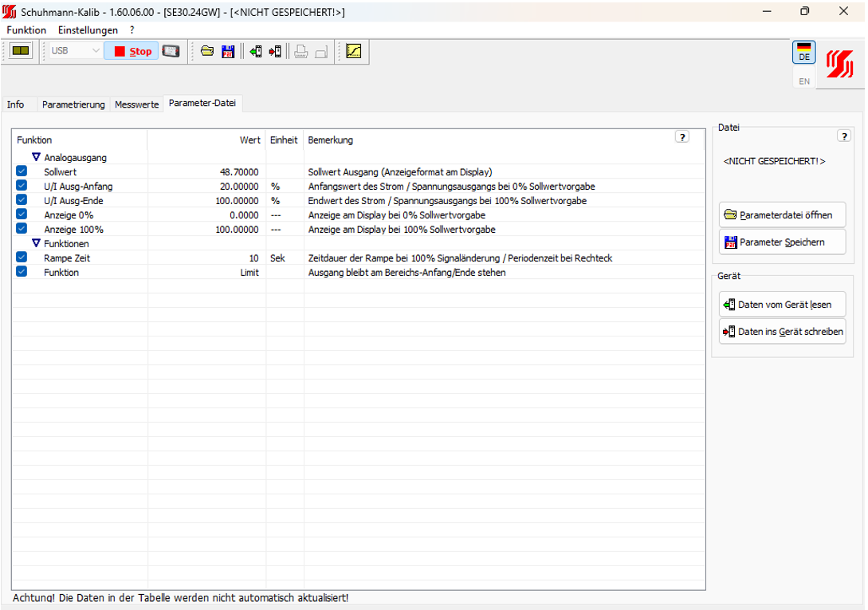
Task: Click the greyed printer toolbar icon
Action: [x=300, y=52]
